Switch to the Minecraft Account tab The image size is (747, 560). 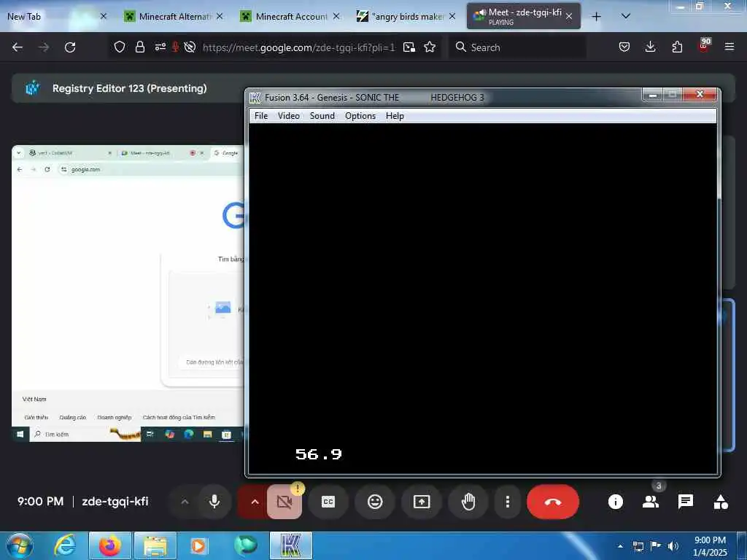click(290, 17)
